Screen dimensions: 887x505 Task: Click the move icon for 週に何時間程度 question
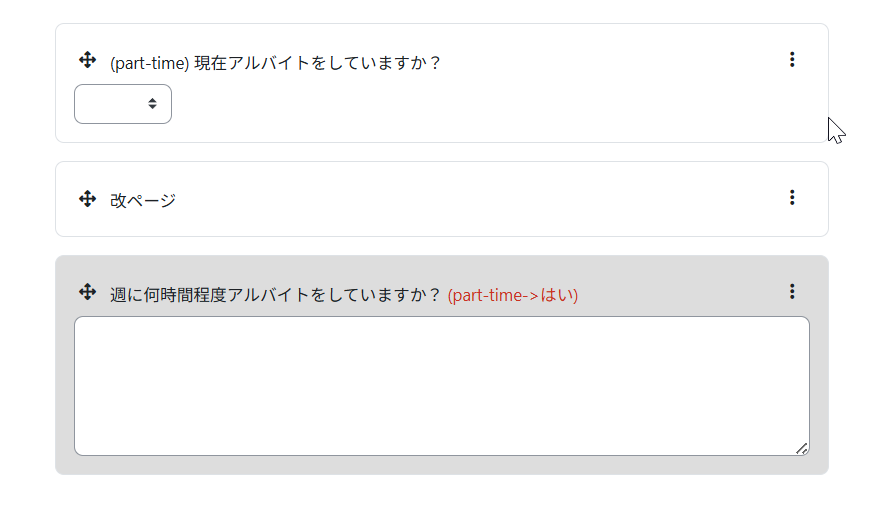coord(87,292)
